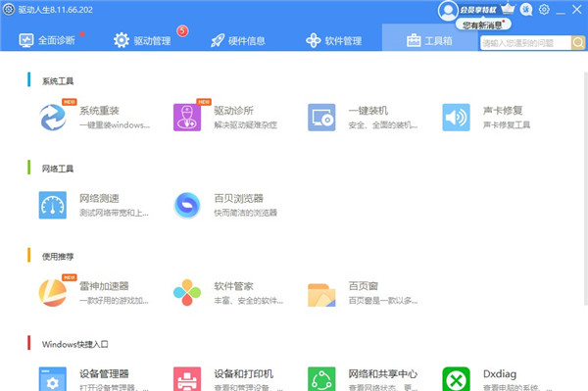The image size is (588, 391).
Task: Open the 百页窗 folder tool icon
Action: (321, 295)
